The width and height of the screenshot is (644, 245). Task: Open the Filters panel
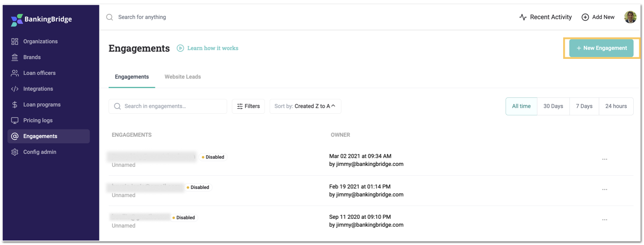pos(248,106)
